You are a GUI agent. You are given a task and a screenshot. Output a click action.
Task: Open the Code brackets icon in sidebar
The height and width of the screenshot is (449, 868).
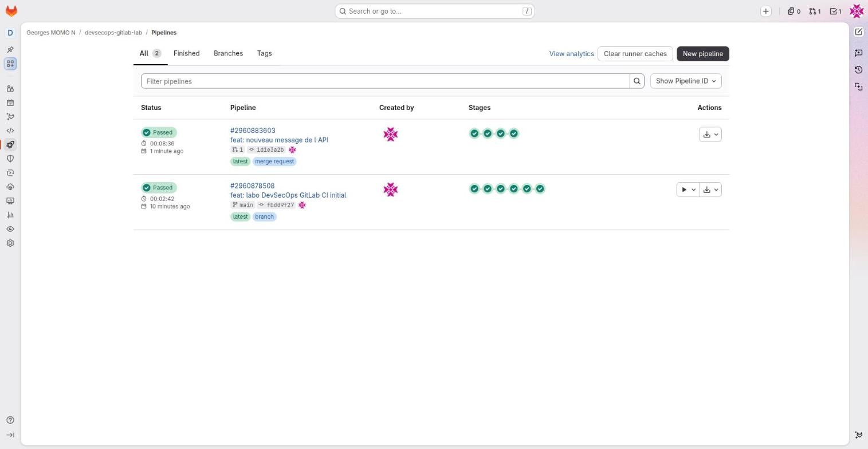pyautogui.click(x=10, y=131)
